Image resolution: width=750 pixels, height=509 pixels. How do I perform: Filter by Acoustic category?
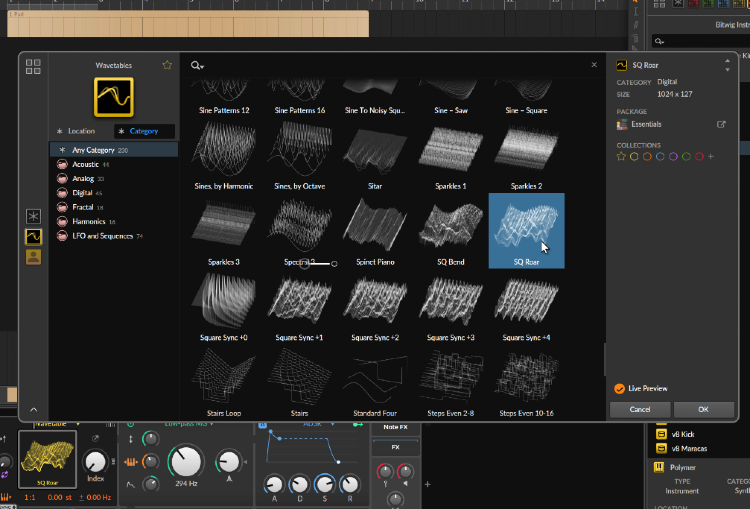pos(114,165)
